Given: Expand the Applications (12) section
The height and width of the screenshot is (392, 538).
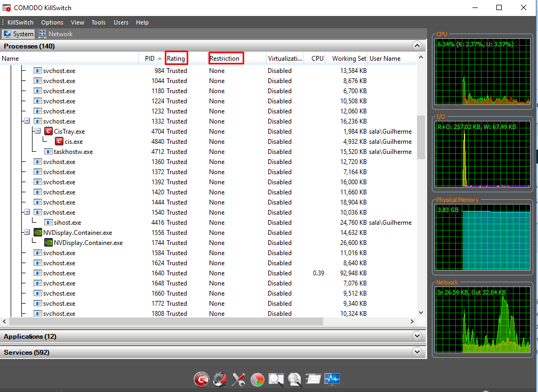Looking at the screenshot, I should (x=417, y=336).
